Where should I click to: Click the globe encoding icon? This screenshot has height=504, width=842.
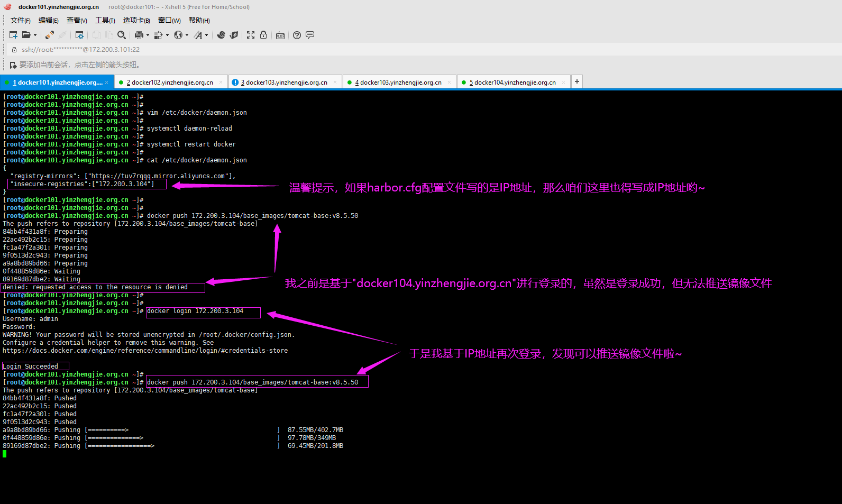tap(178, 35)
